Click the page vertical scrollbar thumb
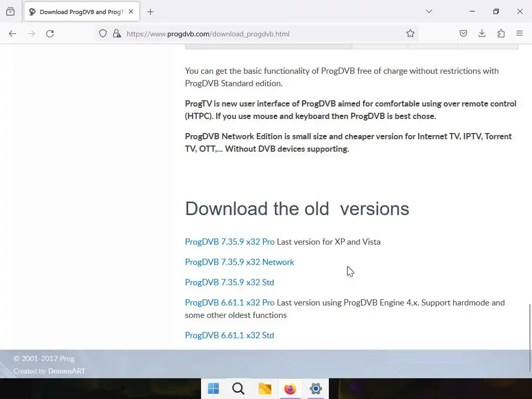 [530, 338]
